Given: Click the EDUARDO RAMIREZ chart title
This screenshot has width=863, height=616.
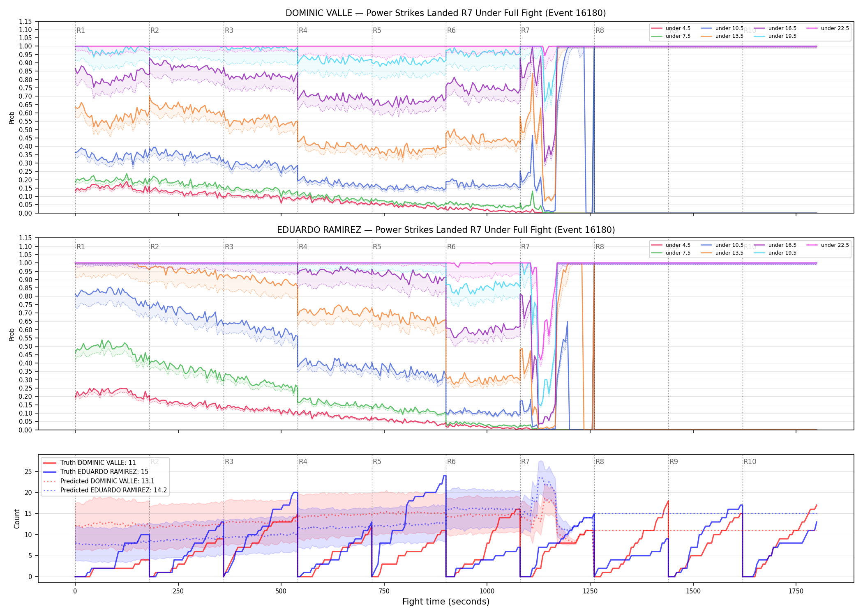Looking at the screenshot, I should tap(446, 230).
